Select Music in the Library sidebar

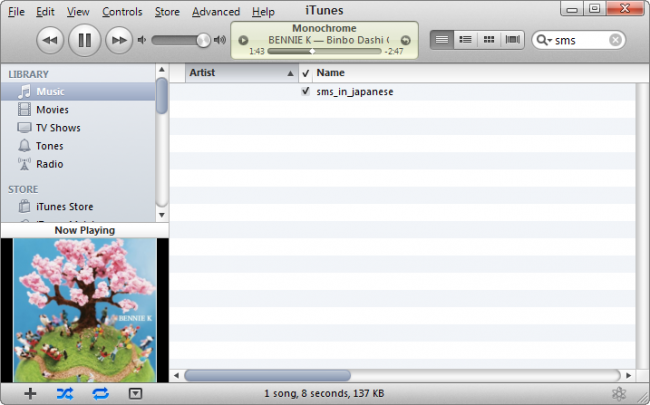(x=78, y=92)
